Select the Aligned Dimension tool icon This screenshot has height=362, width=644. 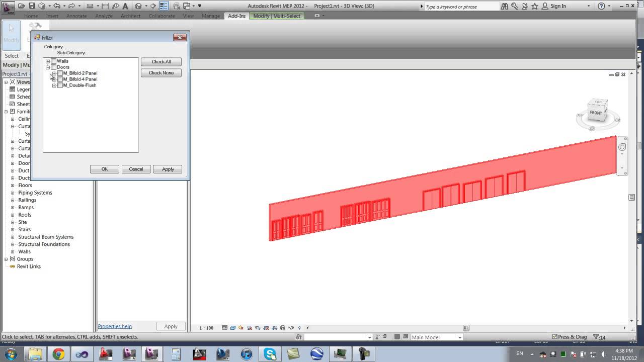(105, 6)
